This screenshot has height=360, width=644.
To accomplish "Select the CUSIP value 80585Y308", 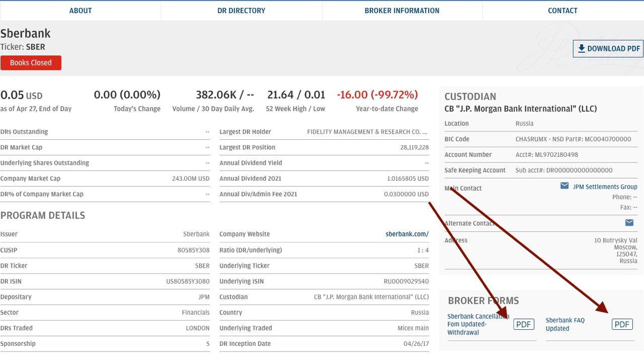I will (193, 250).
